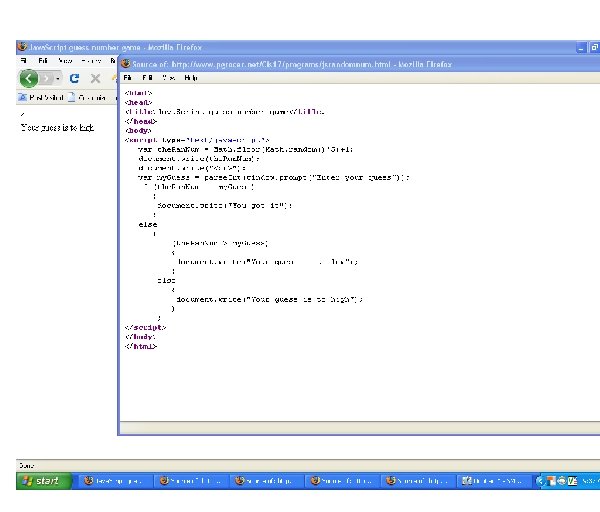Open the History menu in the main Firefox window
The height and width of the screenshot is (512, 600).
(x=91, y=60)
